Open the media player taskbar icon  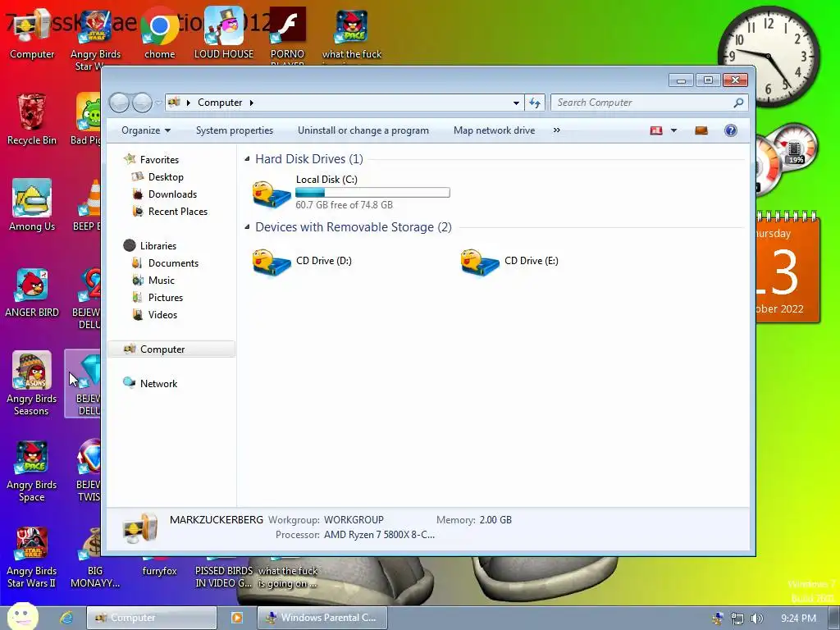point(236,618)
